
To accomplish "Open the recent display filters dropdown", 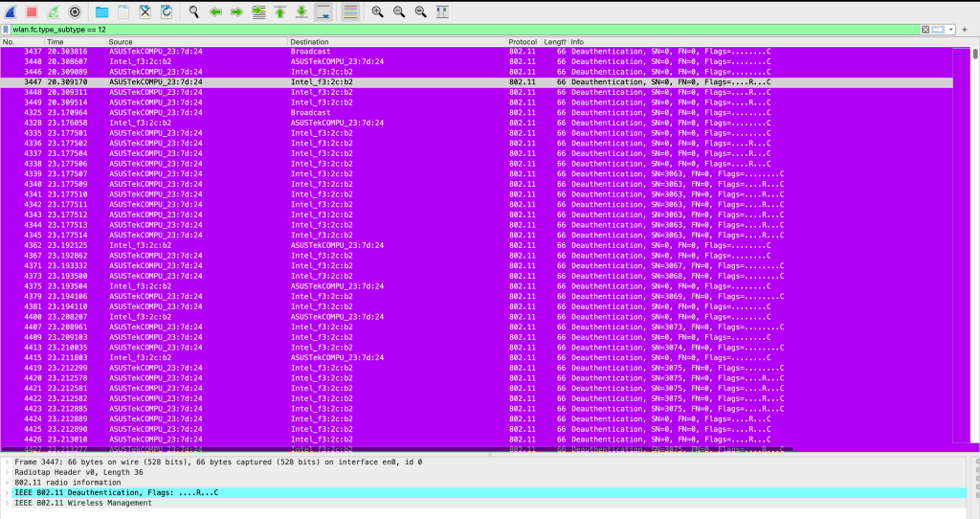I will 949,30.
